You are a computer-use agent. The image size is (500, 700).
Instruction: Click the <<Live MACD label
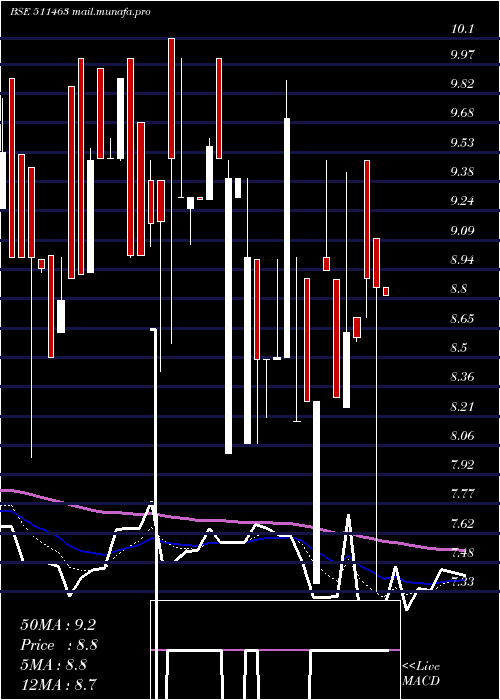pos(421,673)
